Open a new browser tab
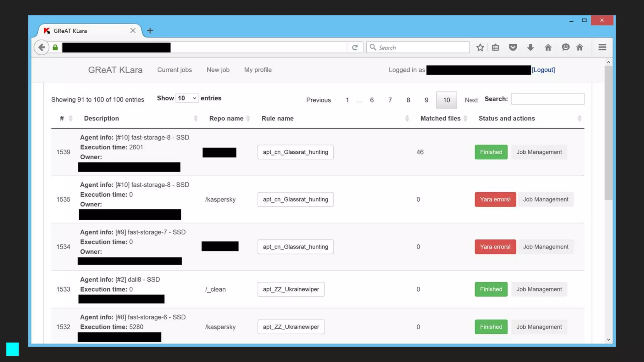Viewport: 644px width, 362px height. (150, 30)
